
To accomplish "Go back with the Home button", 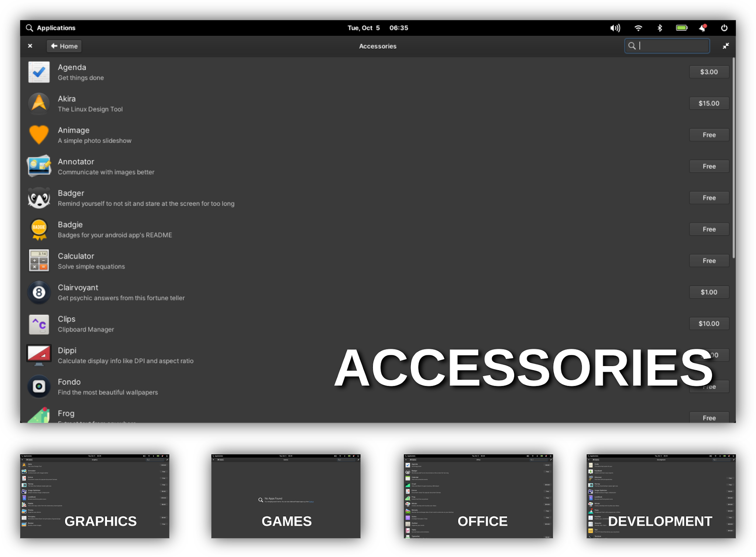I will coord(64,46).
